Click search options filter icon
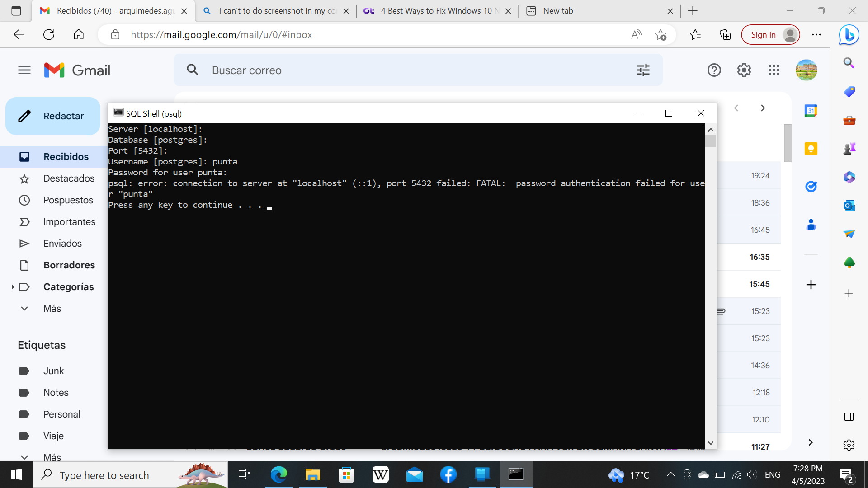The image size is (868, 488). point(643,70)
